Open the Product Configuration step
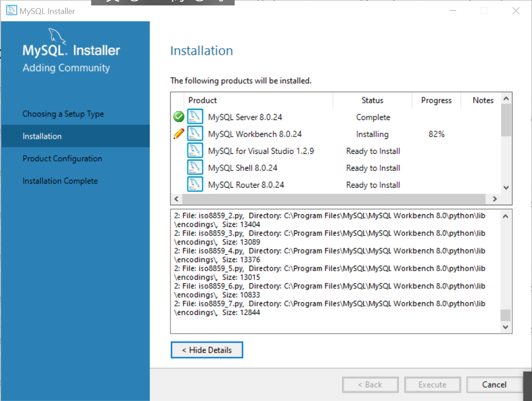This screenshot has height=401, width=532. click(x=62, y=158)
